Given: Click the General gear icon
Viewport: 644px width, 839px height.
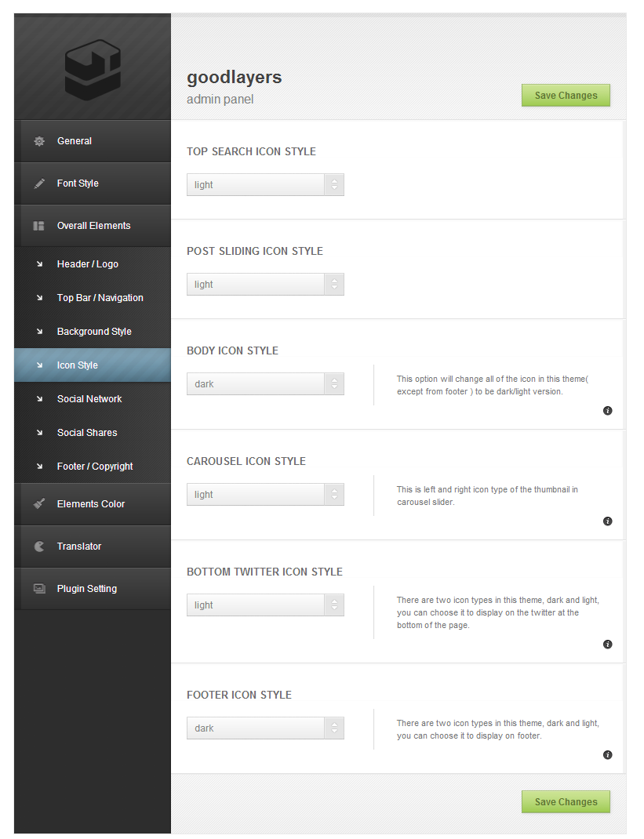Looking at the screenshot, I should click(39, 141).
